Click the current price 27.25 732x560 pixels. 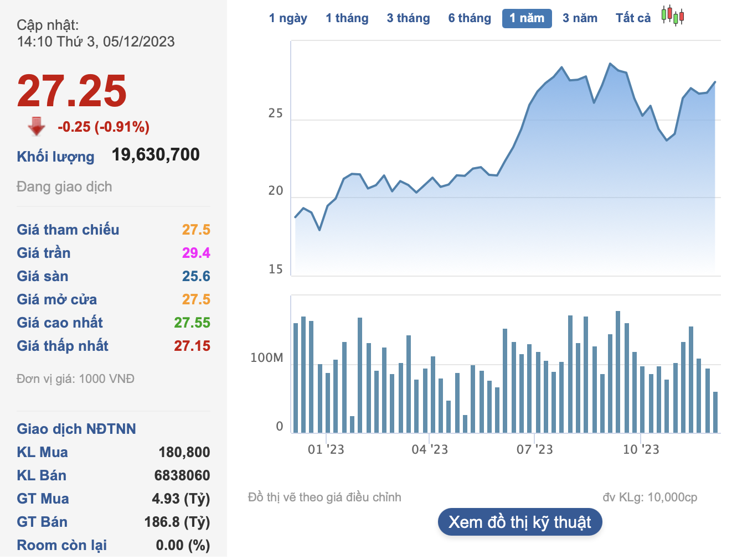72,91
